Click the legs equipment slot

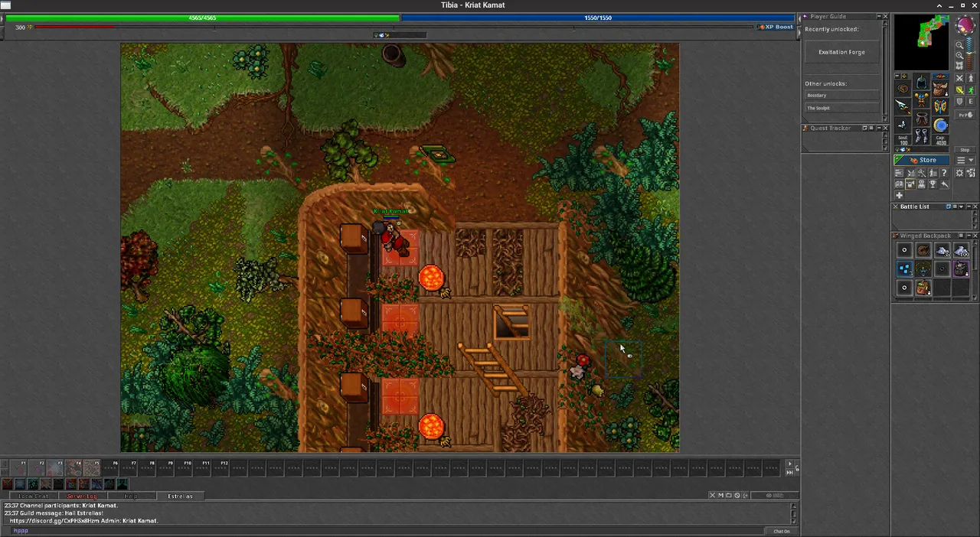(922, 117)
